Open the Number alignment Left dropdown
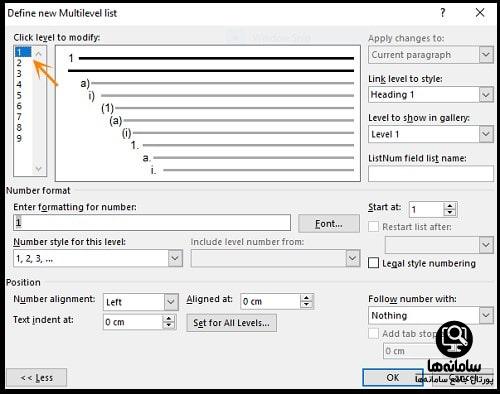This screenshot has width=500, height=394. coord(171,302)
